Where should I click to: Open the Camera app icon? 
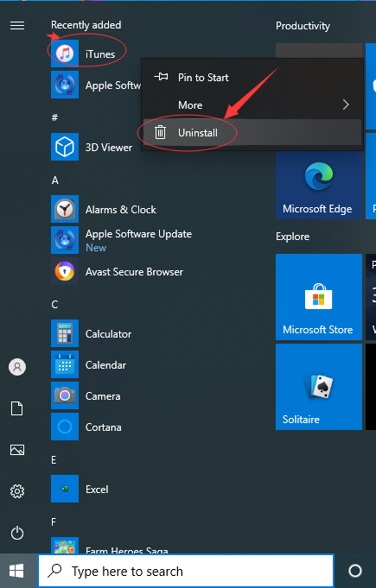(65, 395)
